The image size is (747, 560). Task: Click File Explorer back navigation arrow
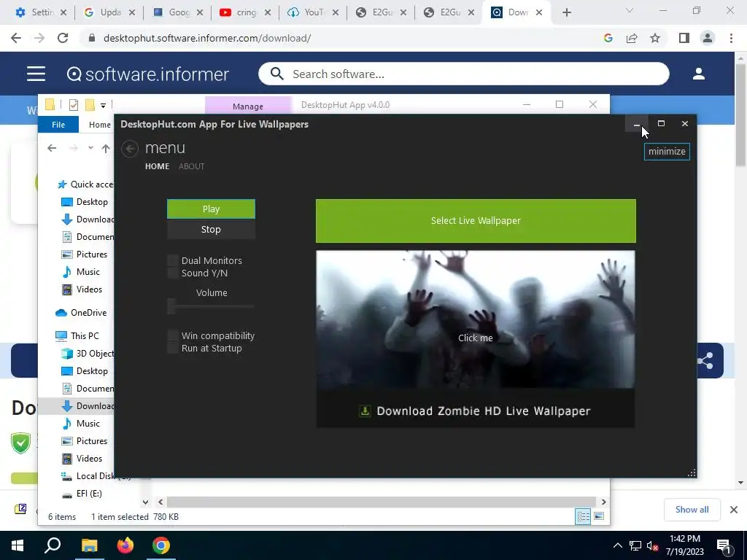52,149
